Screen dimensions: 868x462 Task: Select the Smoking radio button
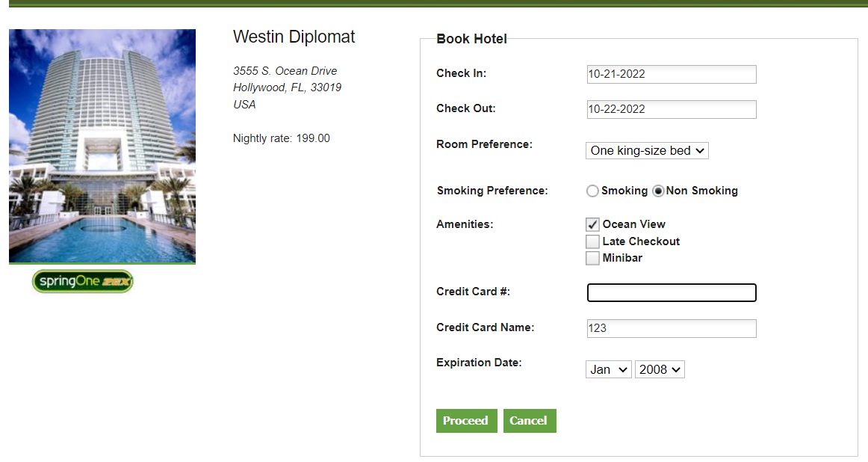(x=593, y=191)
